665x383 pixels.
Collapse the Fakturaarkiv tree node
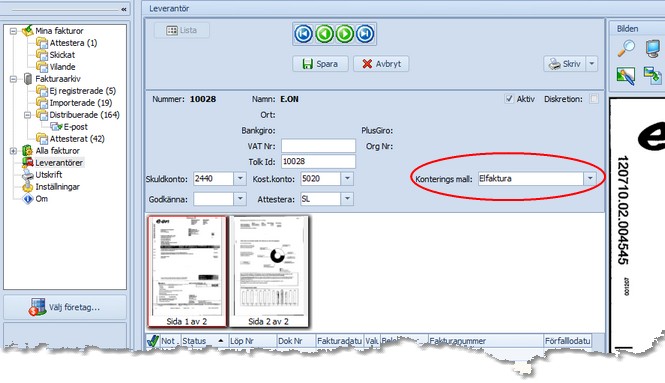tap(14, 79)
